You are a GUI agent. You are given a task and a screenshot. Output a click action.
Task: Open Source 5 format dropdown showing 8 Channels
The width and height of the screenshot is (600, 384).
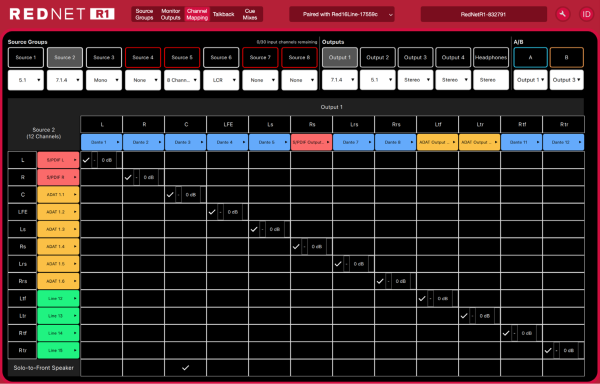click(182, 80)
